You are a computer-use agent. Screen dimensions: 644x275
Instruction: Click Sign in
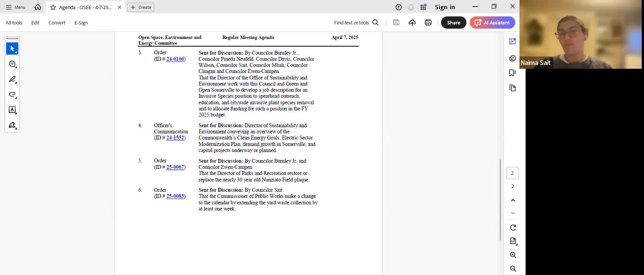(445, 7)
